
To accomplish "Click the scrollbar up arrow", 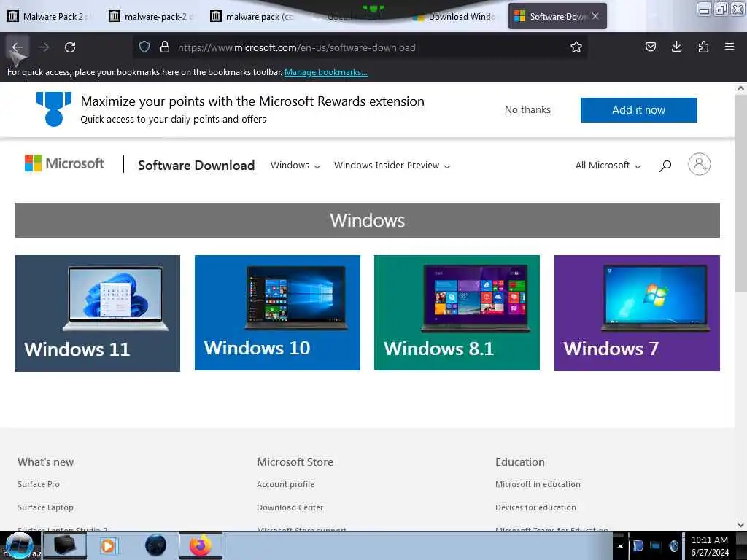I will [x=741, y=88].
